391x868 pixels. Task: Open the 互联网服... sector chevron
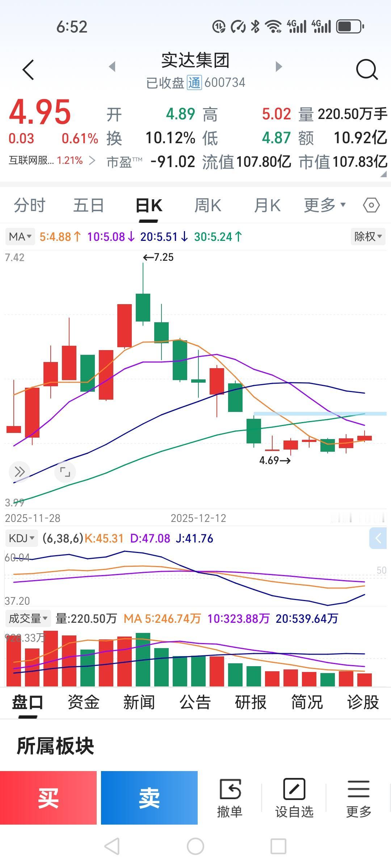(92, 160)
